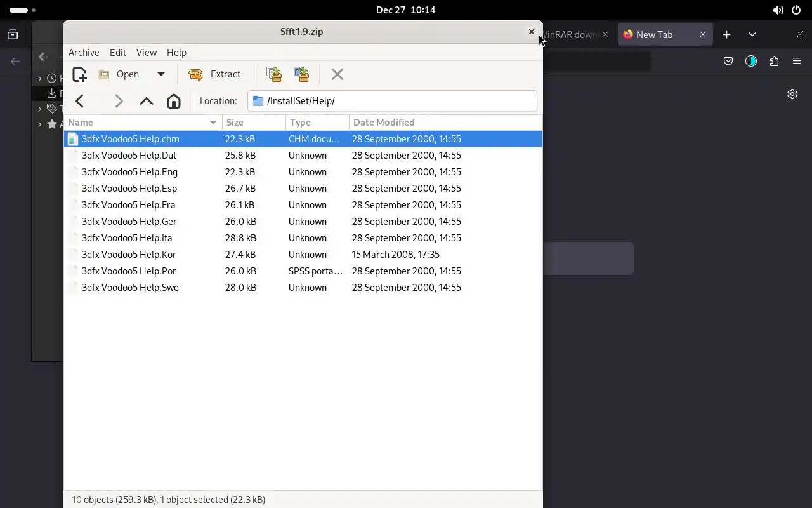Open the clock and calendar panel

click(x=405, y=10)
